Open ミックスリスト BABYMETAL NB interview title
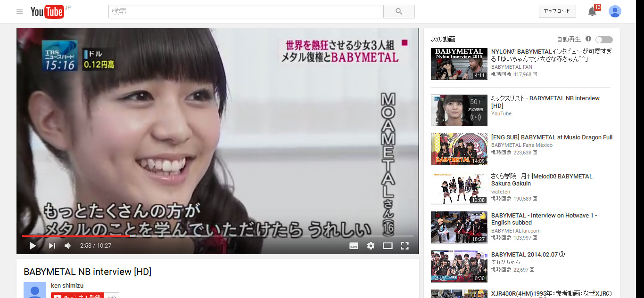 545,102
